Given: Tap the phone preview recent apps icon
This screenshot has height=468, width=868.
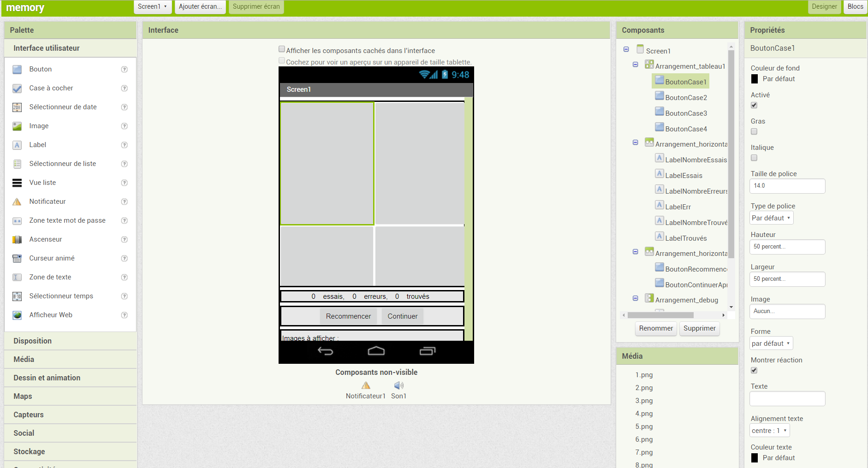Looking at the screenshot, I should [x=428, y=351].
